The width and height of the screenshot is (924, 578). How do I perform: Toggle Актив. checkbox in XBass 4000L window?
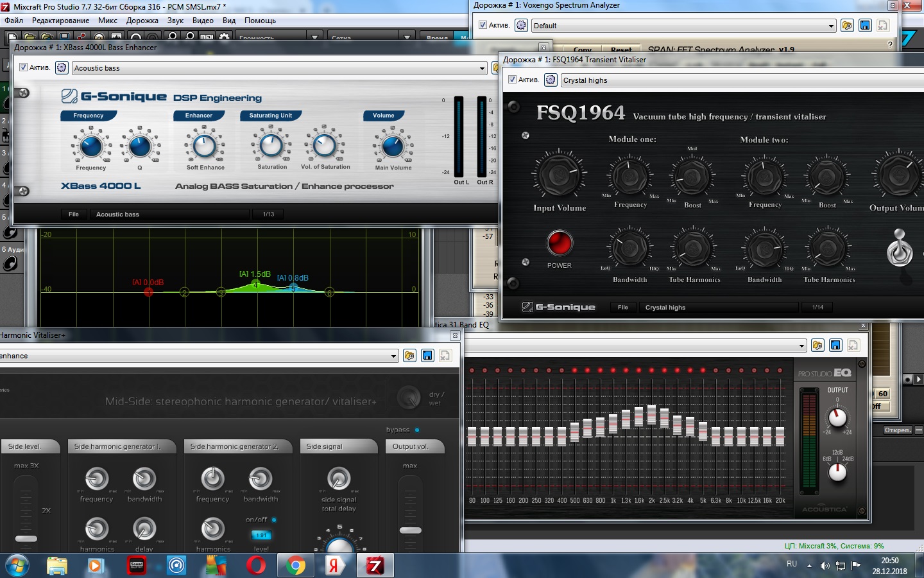(23, 67)
